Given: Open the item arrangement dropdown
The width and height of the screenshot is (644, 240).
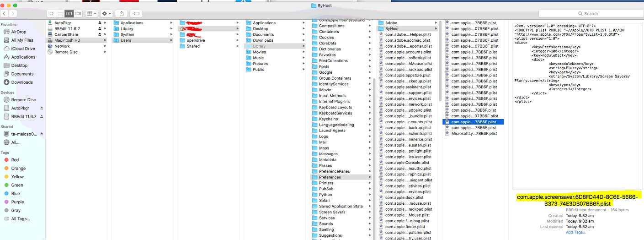Looking at the screenshot, I should tap(91, 14).
